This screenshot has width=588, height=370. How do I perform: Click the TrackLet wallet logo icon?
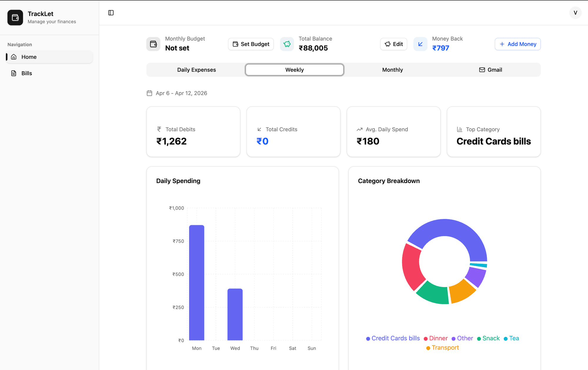[15, 18]
